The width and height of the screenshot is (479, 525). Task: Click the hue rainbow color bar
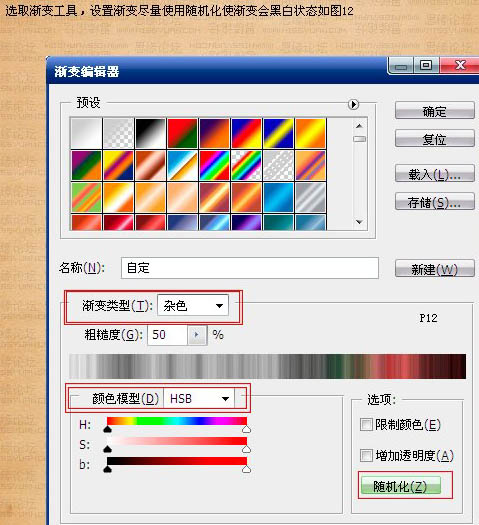point(177,421)
